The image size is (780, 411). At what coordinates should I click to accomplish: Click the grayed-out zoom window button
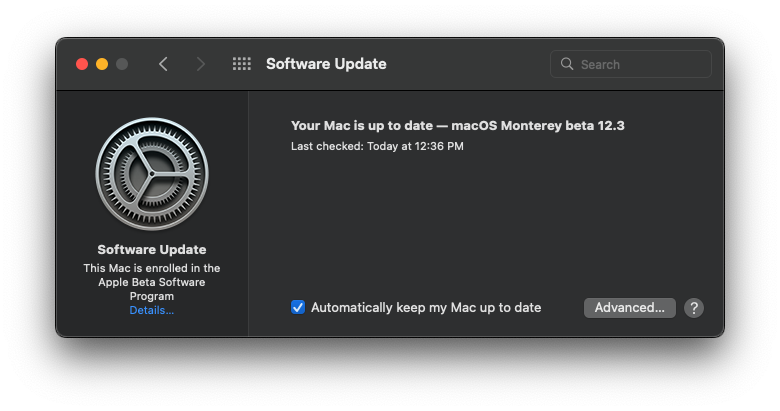[x=122, y=64]
